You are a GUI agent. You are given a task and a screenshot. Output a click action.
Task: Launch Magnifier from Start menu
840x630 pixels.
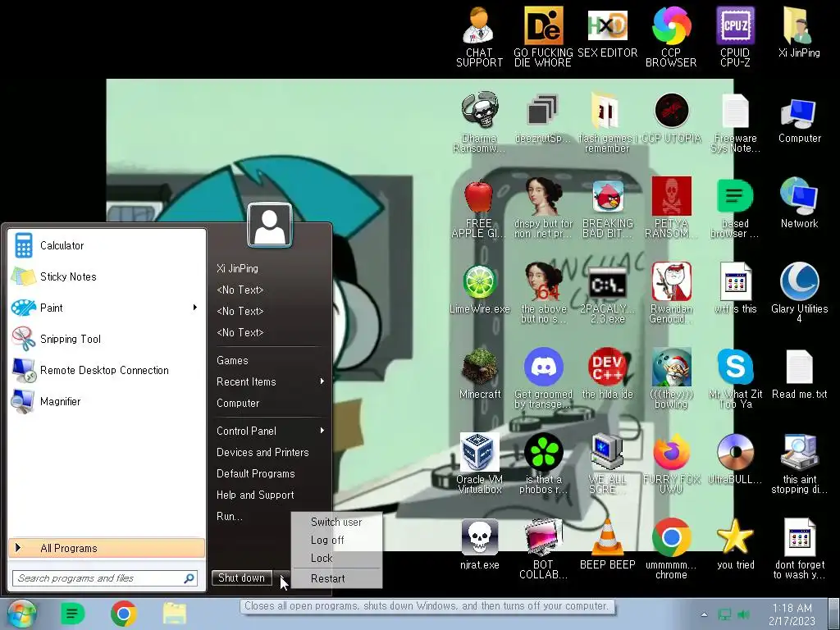pyautogui.click(x=107, y=400)
